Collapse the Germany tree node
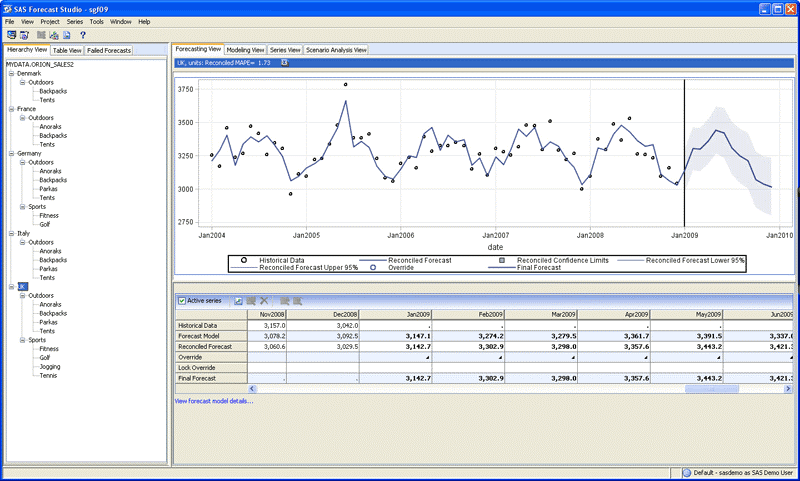This screenshot has width=800, height=481. (10, 153)
